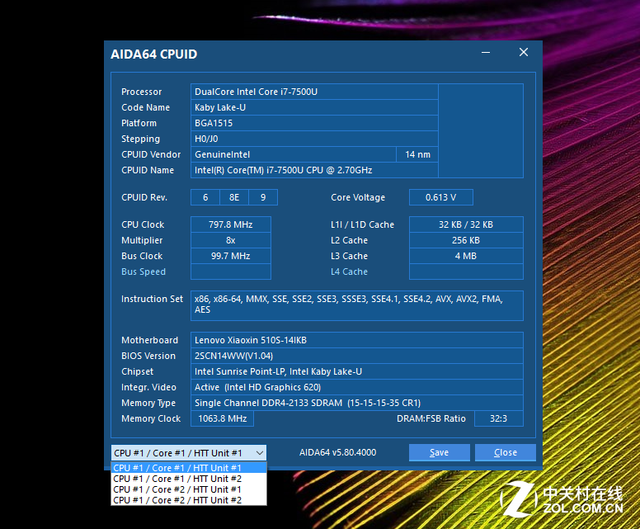Click Motherboard value Lenovo Xiaoxin 510S-14IKB
Viewport: 640px width, 529px height.
pyautogui.click(x=357, y=340)
